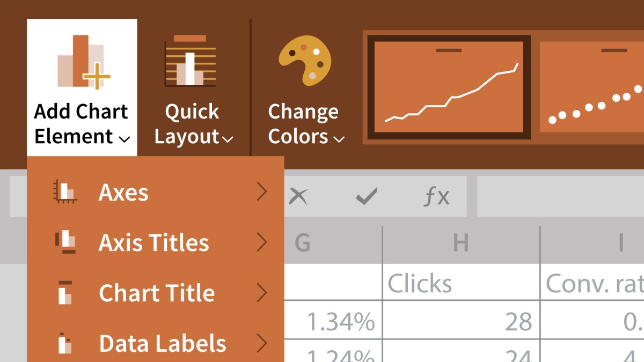The image size is (644, 362).
Task: Click the cancel X in formula bar
Action: pos(298,197)
